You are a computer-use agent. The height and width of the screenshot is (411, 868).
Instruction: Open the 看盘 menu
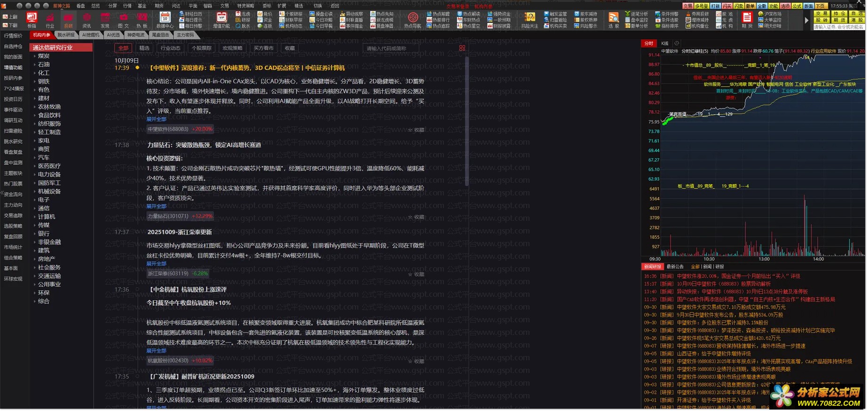[x=81, y=6]
